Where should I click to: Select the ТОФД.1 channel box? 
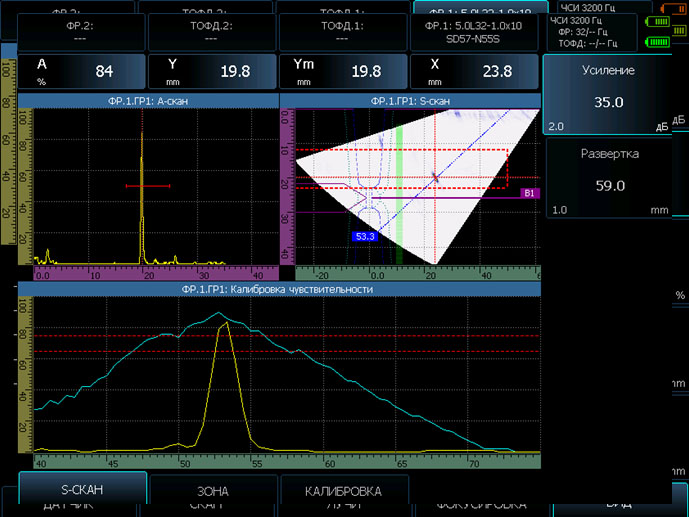(x=343, y=32)
